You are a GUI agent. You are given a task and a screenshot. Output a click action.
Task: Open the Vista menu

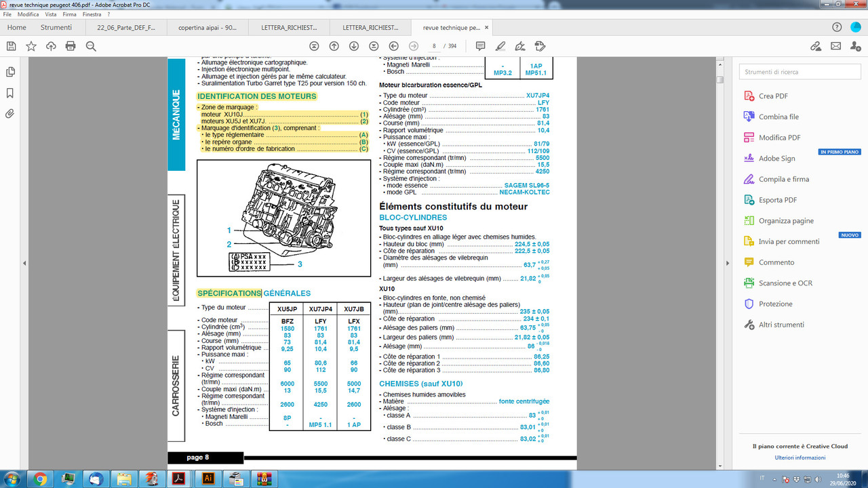pyautogui.click(x=51, y=14)
